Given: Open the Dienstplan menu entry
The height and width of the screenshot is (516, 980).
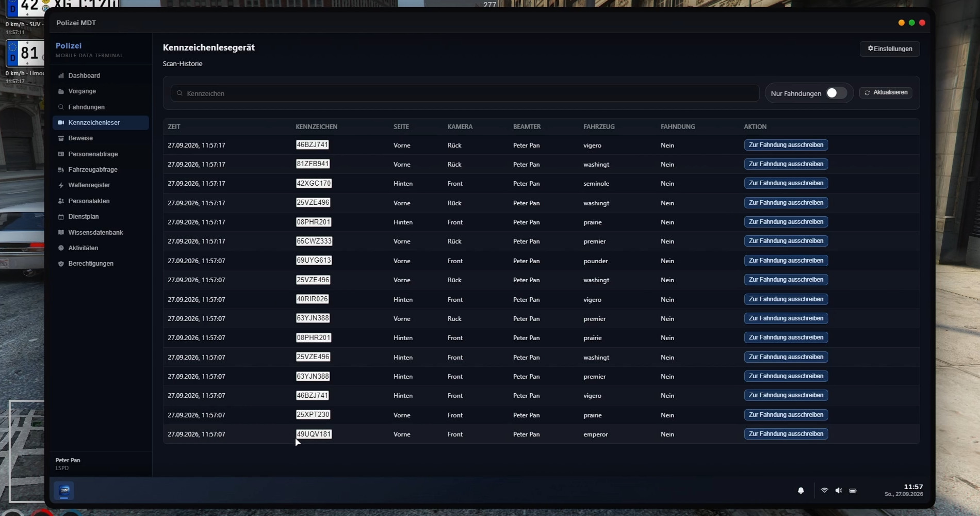Looking at the screenshot, I should coord(101,217).
